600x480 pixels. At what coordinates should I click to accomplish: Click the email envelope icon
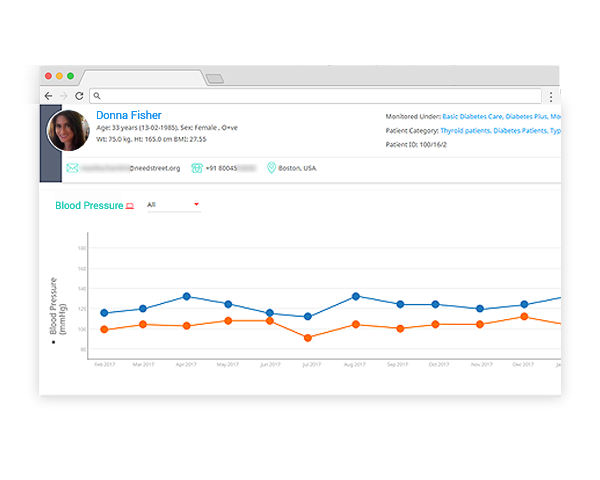[x=73, y=168]
